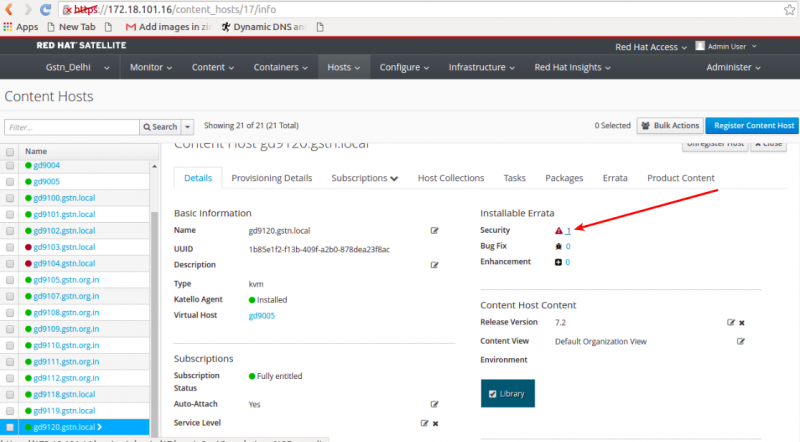
Task: Clear the Release Version with the x icon
Action: point(742,323)
